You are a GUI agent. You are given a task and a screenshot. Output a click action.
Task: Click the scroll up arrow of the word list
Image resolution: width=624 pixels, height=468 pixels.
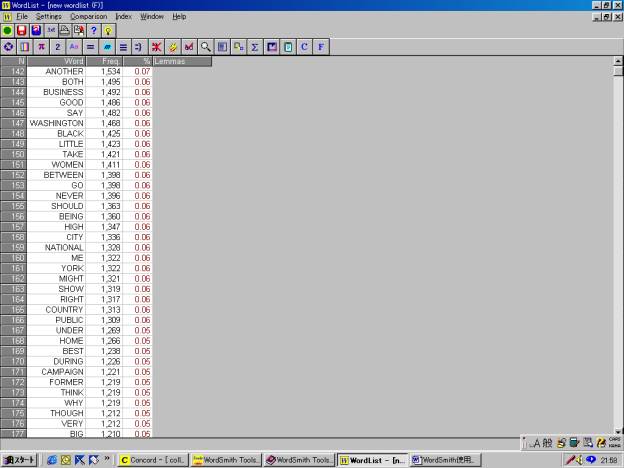[x=618, y=61]
